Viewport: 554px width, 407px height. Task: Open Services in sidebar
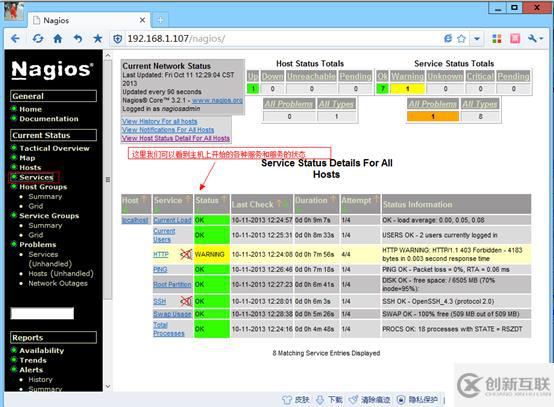(36, 177)
